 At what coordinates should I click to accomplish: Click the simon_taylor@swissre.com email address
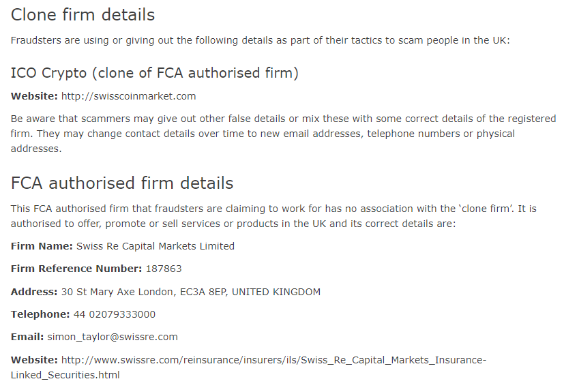pos(112,337)
